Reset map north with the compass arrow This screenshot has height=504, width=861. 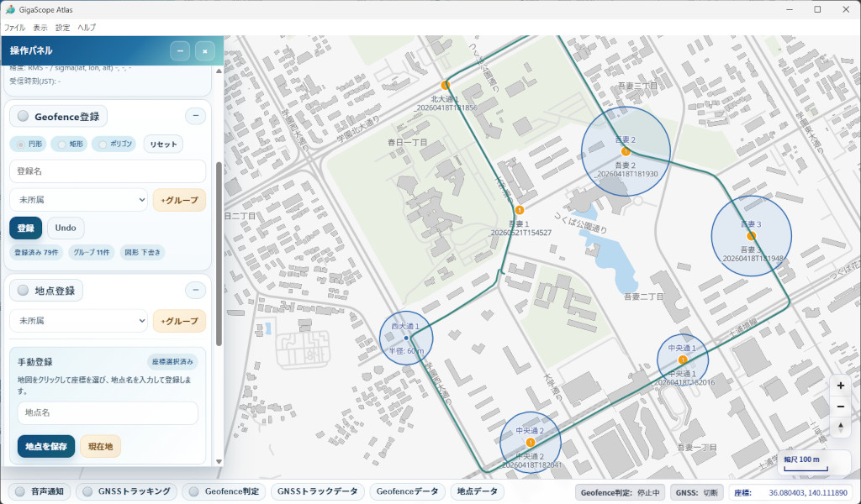point(840,427)
